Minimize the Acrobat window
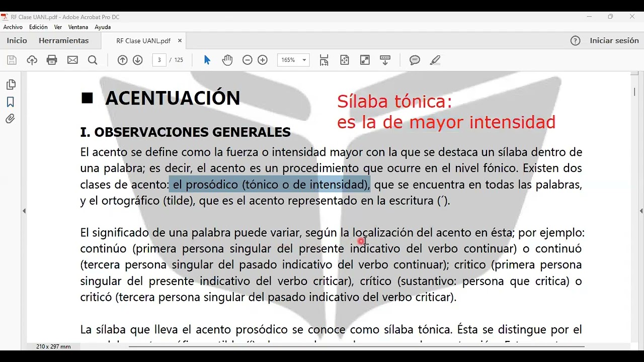The width and height of the screenshot is (644, 362). [x=589, y=17]
